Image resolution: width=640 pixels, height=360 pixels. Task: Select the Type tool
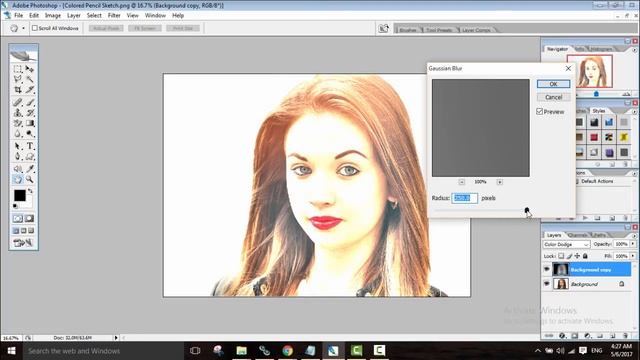click(x=30, y=146)
